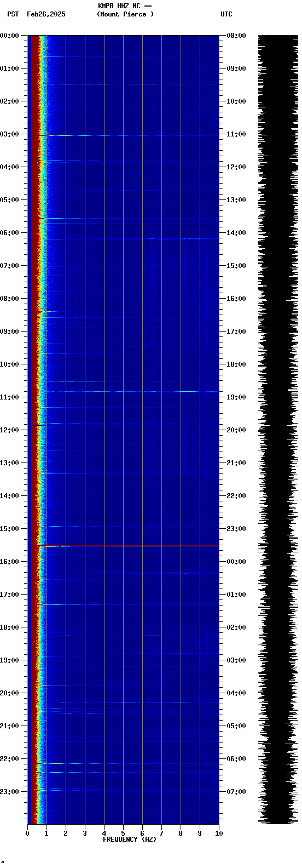302x868 pixels.
Task: Click frequency axis tick label '8'
Action: tap(181, 833)
